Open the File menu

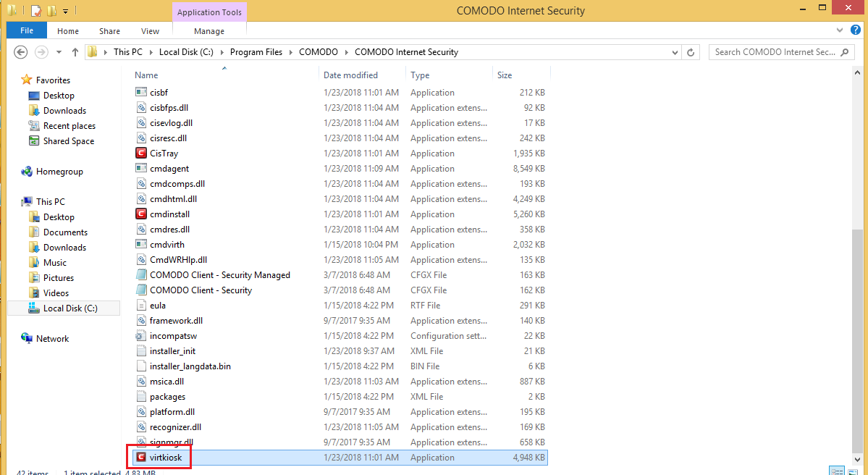pyautogui.click(x=27, y=30)
